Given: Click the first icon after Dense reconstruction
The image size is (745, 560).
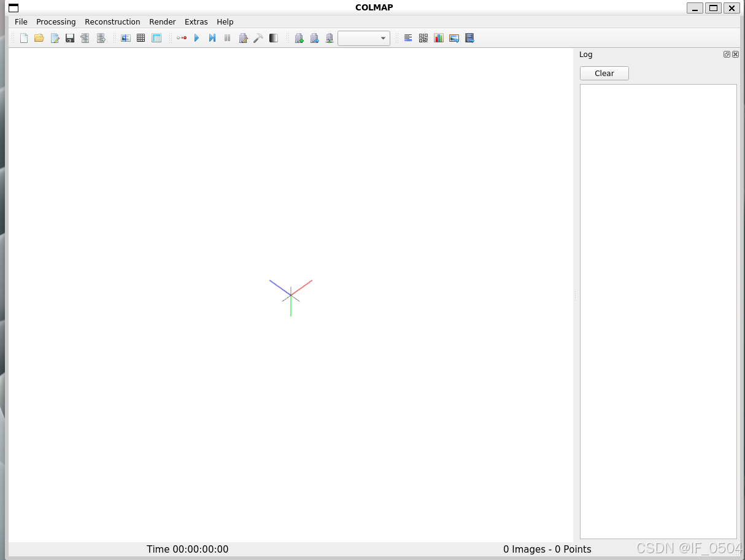Looking at the screenshot, I should coord(299,38).
